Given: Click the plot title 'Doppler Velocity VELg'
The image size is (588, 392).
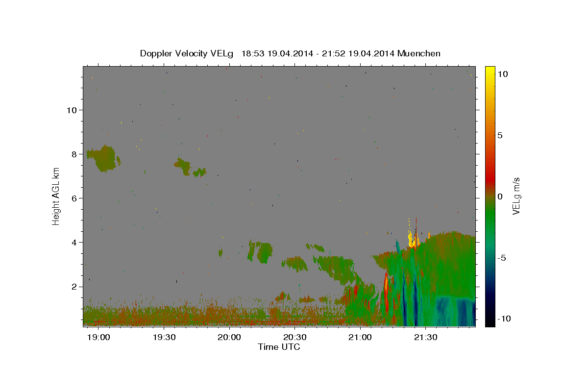Looking at the screenshot, I should [x=187, y=53].
